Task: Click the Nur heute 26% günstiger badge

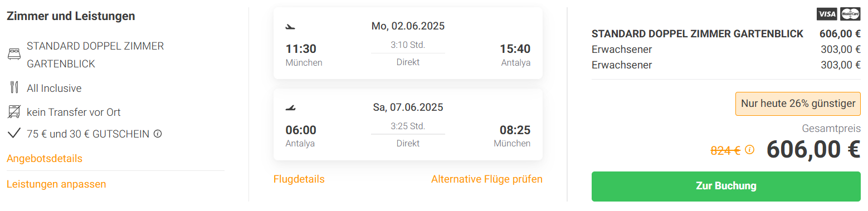Action: point(798,104)
